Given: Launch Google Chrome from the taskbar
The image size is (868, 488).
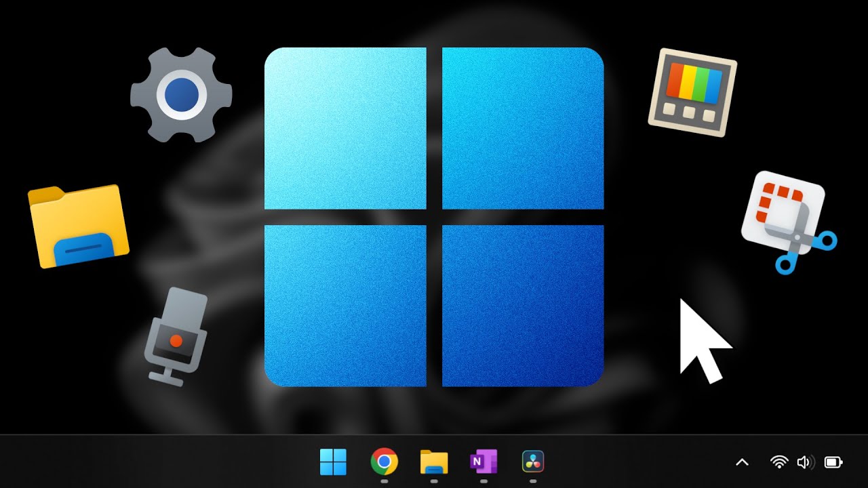Looking at the screenshot, I should coord(384,462).
